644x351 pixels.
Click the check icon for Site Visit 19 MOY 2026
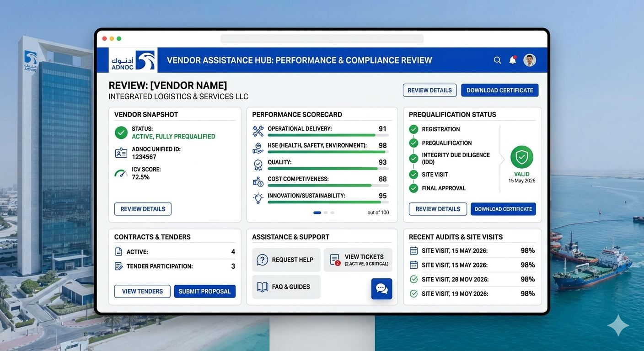coord(413,293)
